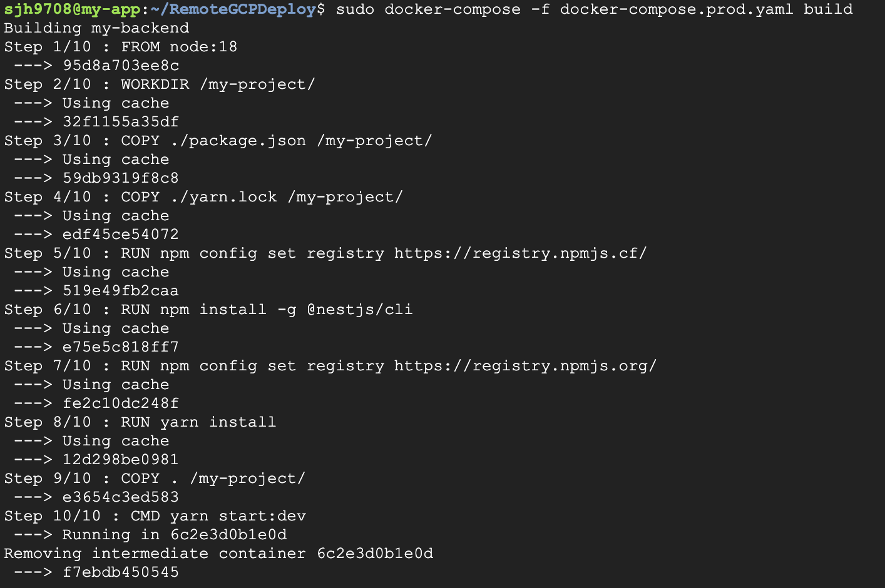Click the image hash '95d8a703ee8c'
Screen dimensions: 885x588
click(x=121, y=66)
